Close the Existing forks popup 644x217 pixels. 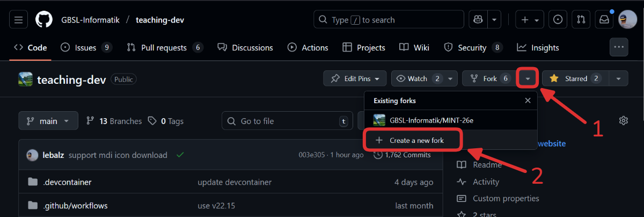(528, 100)
